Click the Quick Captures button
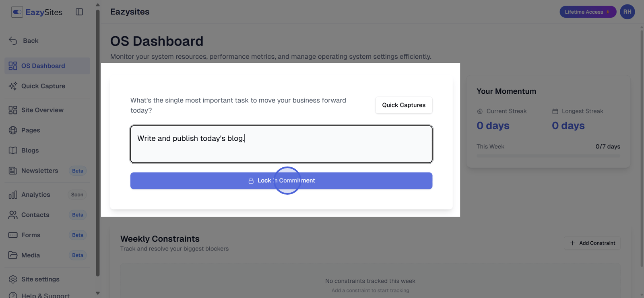 pyautogui.click(x=403, y=105)
